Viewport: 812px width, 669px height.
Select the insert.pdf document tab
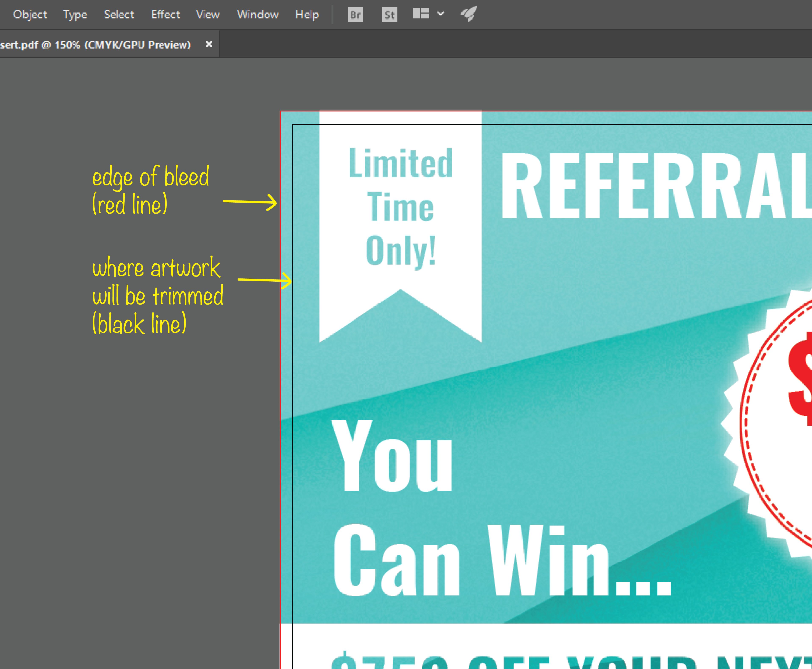96,45
